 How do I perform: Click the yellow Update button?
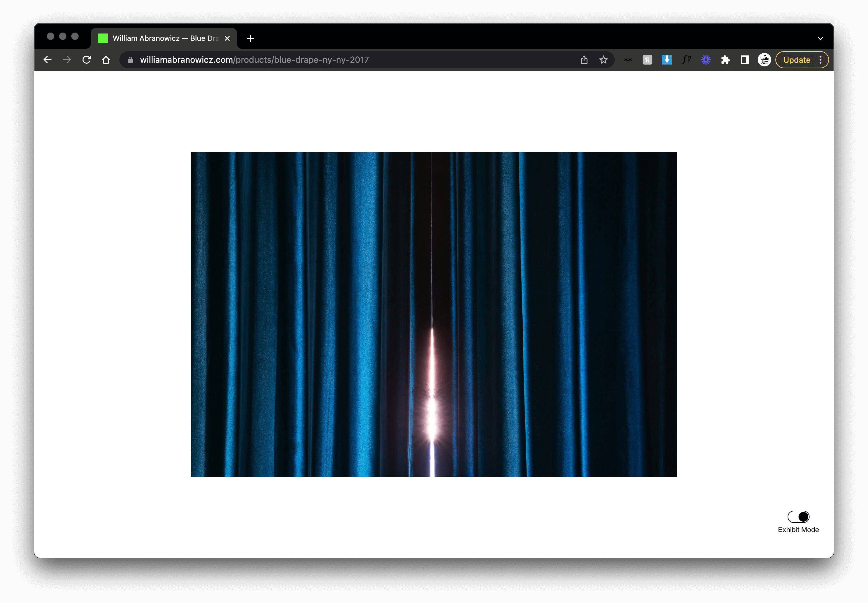pyautogui.click(x=796, y=60)
